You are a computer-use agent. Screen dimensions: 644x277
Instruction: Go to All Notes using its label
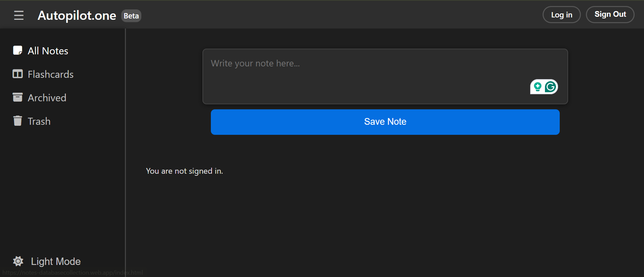(48, 51)
